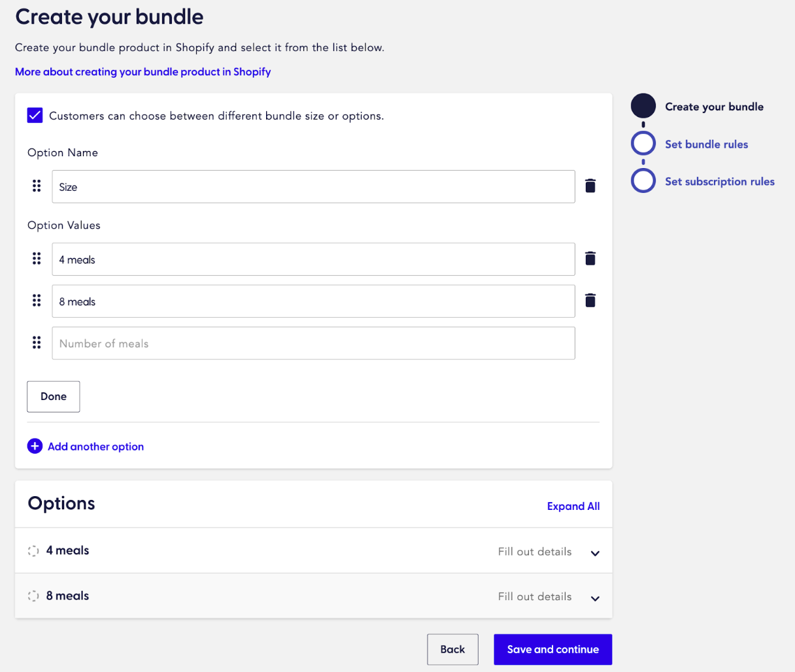The height and width of the screenshot is (672, 795).
Task: Expand the 8 meals option chevron
Action: pyautogui.click(x=595, y=598)
